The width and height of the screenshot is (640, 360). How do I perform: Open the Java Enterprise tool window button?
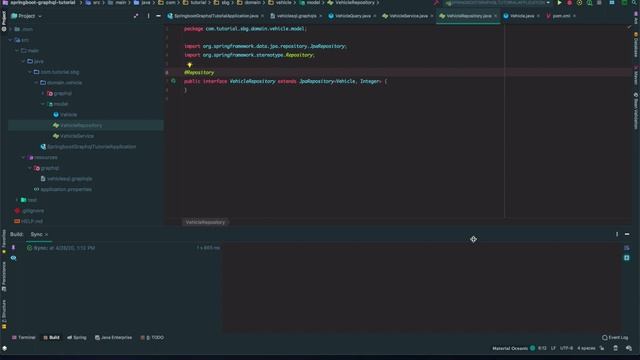(x=113, y=338)
